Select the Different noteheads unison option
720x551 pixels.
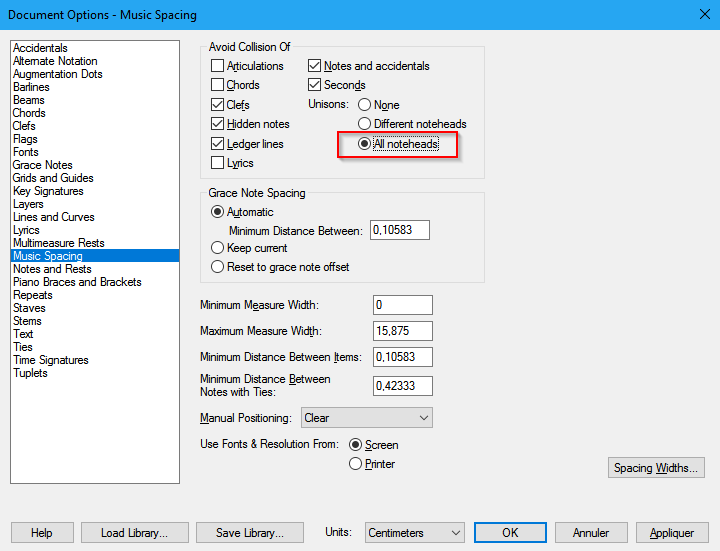click(x=365, y=124)
